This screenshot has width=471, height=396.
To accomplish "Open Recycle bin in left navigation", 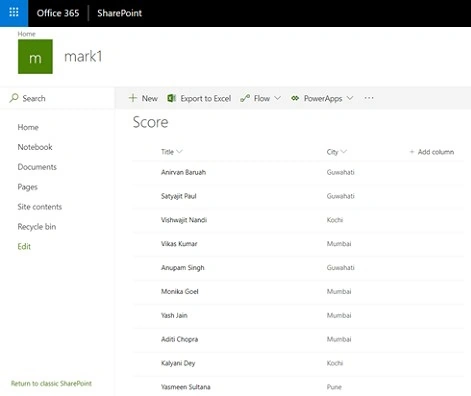I will (37, 227).
